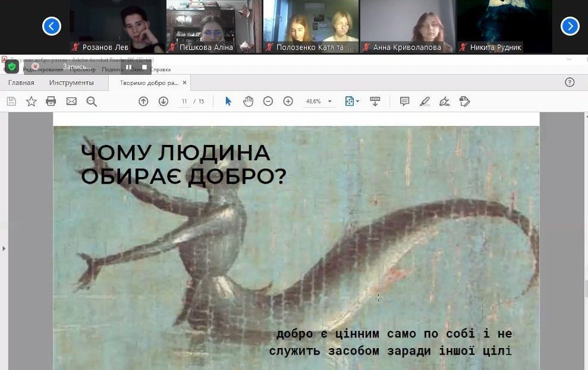Viewport: 588px width, 370px height.
Task: Open the Подпись menu
Action: pos(112,69)
